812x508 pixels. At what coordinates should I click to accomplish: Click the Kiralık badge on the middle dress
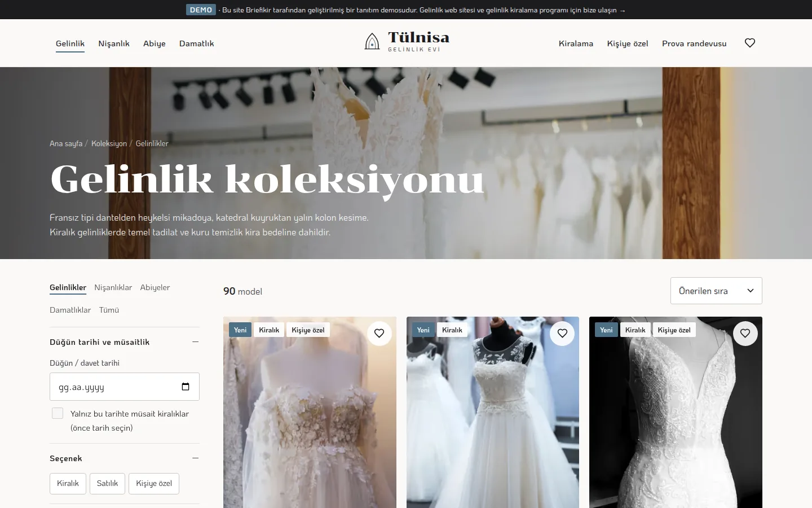(452, 330)
